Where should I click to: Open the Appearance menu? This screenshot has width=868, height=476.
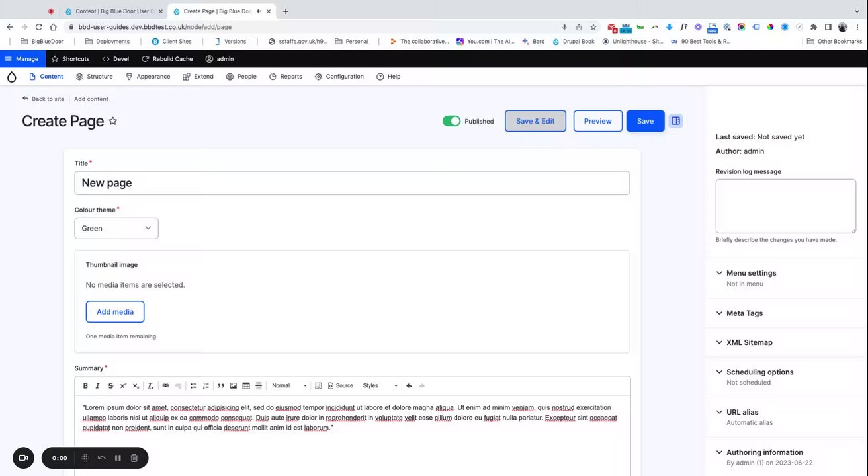[148, 77]
